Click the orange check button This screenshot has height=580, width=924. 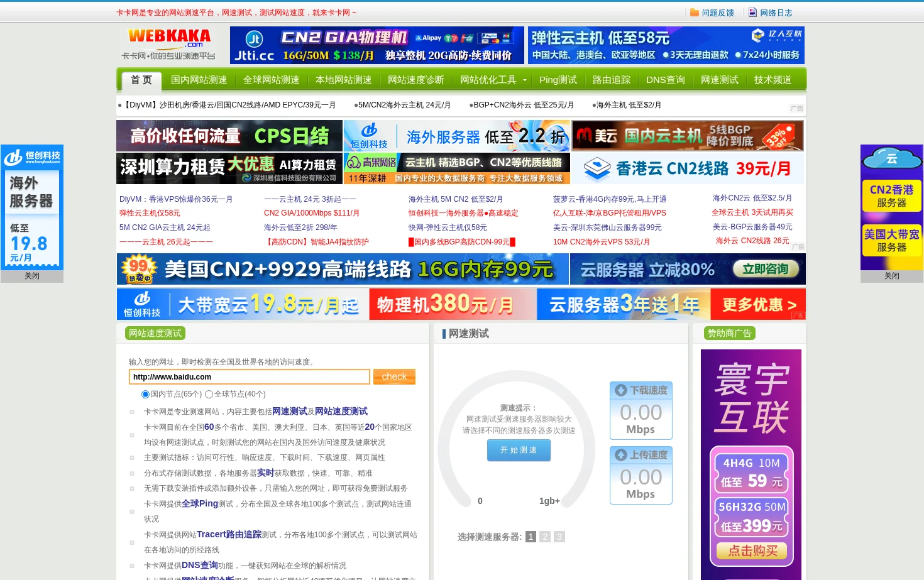394,376
